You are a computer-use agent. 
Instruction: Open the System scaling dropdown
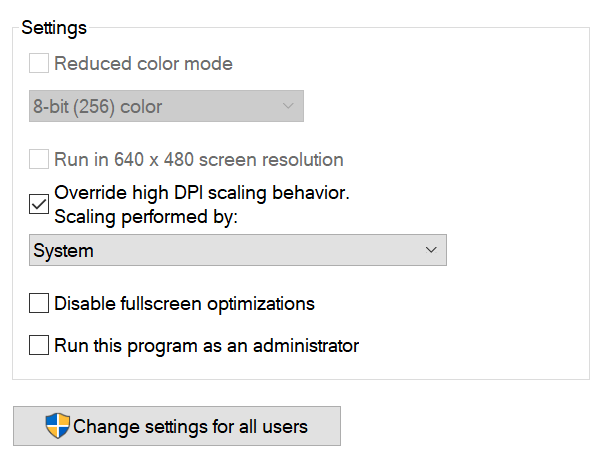(x=238, y=250)
